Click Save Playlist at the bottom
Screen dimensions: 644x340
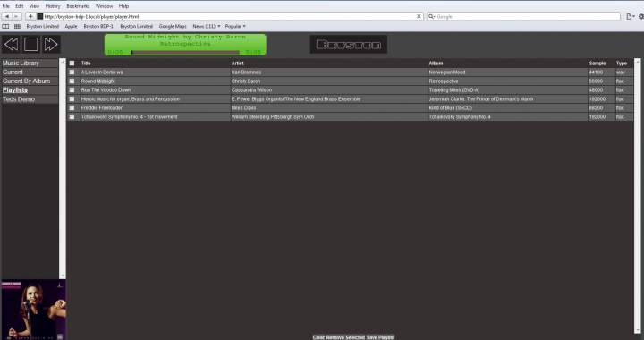tap(381, 337)
